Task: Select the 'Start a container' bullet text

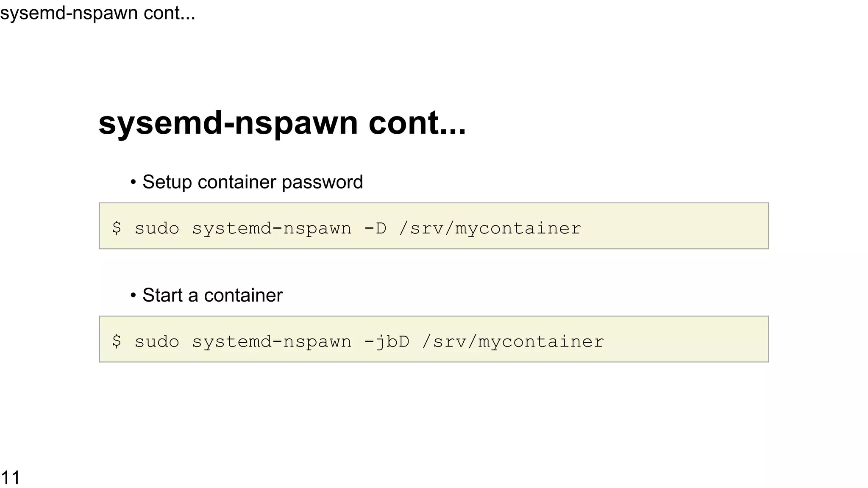Action: point(212,295)
